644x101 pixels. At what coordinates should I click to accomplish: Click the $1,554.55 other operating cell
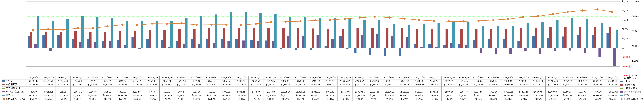pos(375,92)
